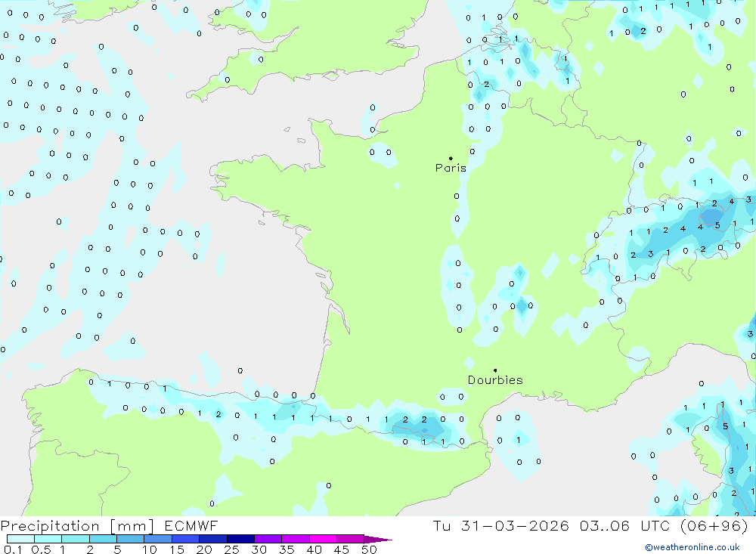Click the Dourbies location dot
The width and height of the screenshot is (756, 554).
[x=495, y=370]
